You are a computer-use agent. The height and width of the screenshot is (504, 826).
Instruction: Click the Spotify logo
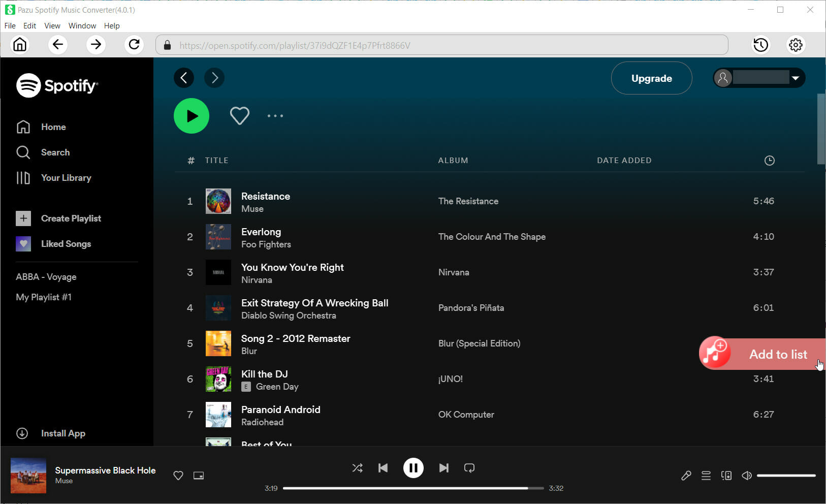(x=57, y=85)
